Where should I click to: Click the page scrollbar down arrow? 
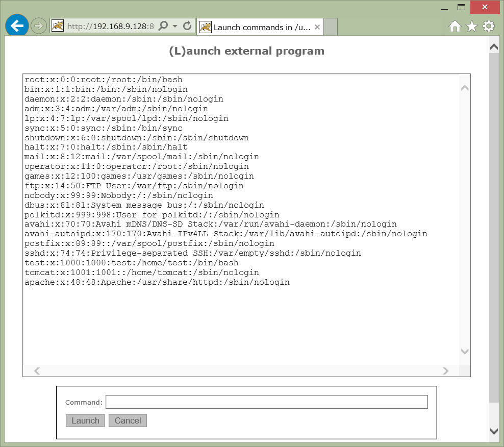tap(494, 431)
